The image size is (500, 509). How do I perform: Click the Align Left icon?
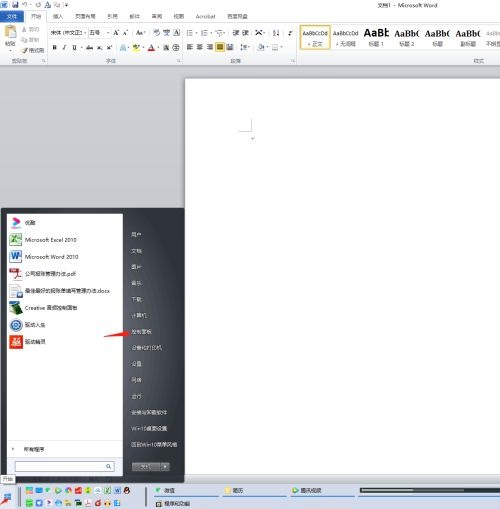(190, 47)
